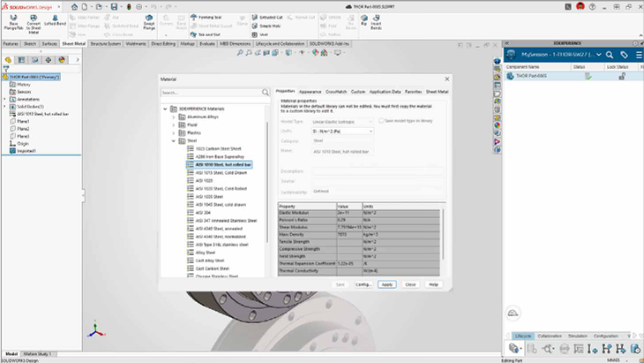
Task: Open the Units dropdown SI - N/m^2
Action: tap(342, 131)
